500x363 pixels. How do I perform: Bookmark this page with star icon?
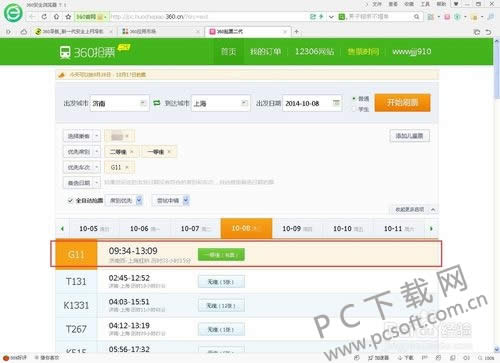[68, 16]
